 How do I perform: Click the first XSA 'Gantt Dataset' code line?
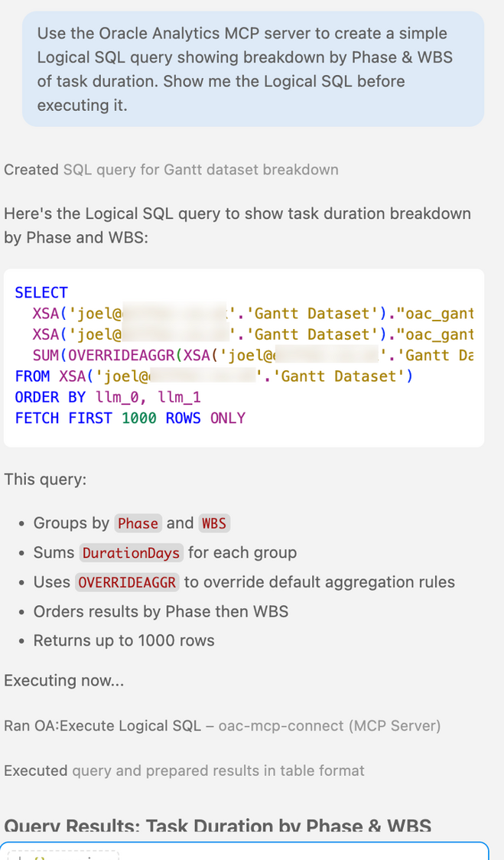click(253, 314)
